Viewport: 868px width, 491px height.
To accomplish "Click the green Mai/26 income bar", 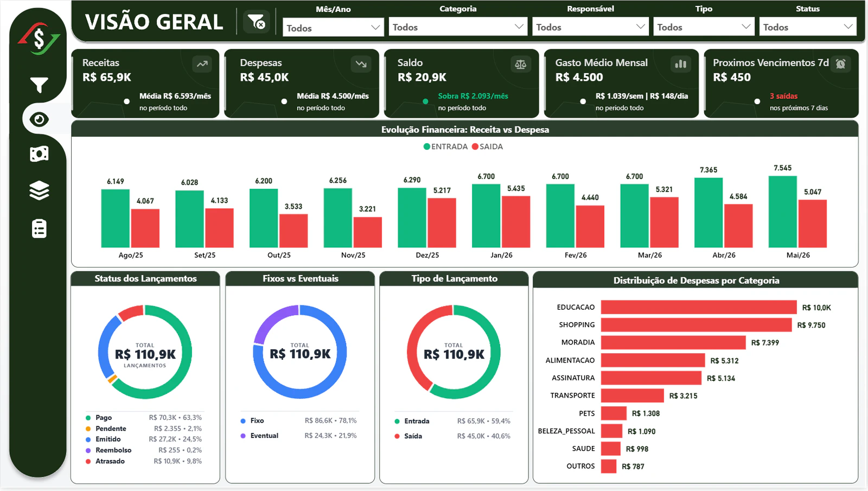I will 783,212.
